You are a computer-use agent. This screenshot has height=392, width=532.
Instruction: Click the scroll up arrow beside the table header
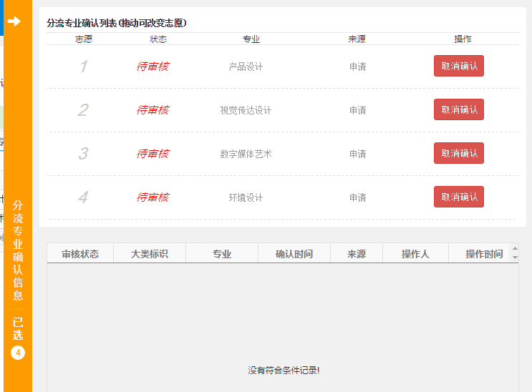514,249
